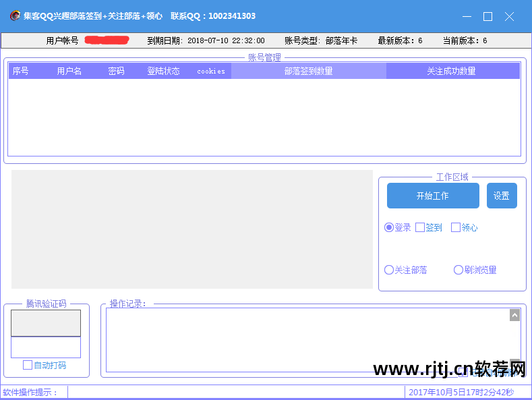Click the 密码 column header

[x=116, y=71]
